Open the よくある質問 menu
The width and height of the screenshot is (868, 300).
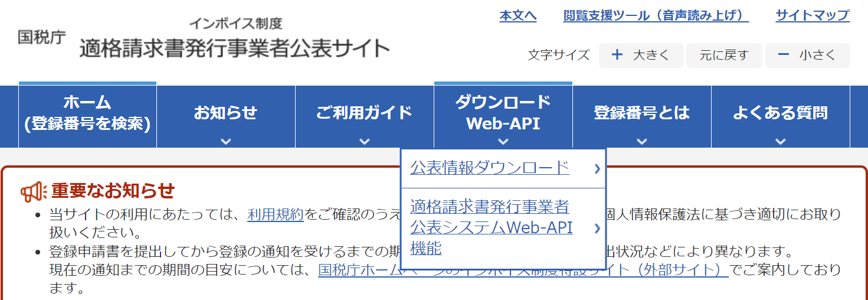pos(781,116)
